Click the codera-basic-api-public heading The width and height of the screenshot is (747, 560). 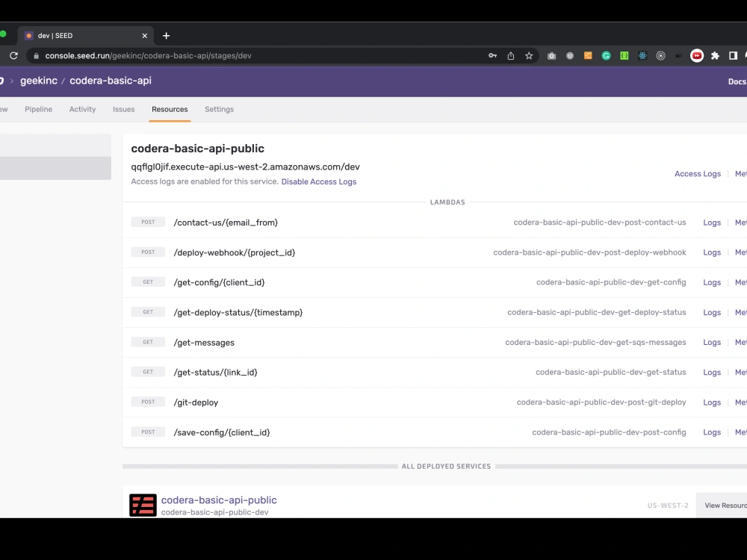pos(198,149)
